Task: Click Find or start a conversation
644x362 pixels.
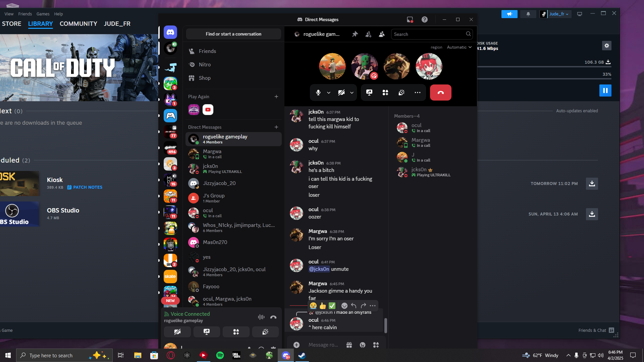Action: point(233,34)
